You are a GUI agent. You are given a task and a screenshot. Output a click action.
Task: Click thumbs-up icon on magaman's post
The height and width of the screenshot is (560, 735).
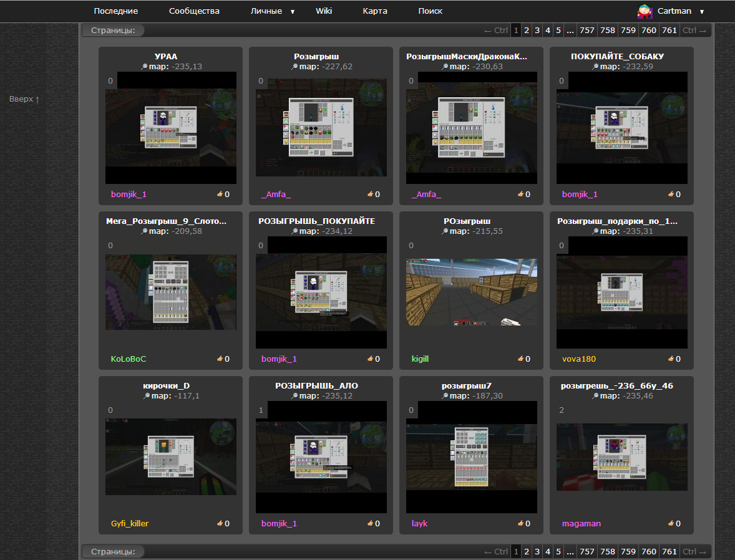click(671, 523)
